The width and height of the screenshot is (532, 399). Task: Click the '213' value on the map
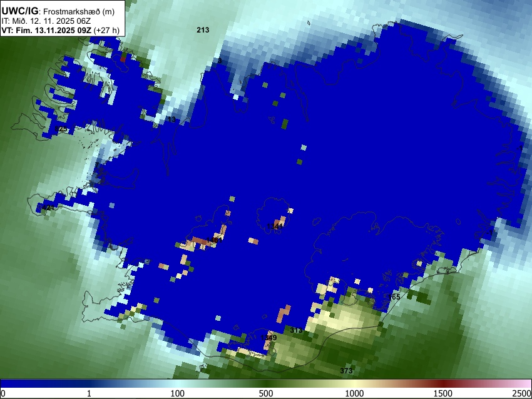pyautogui.click(x=203, y=30)
